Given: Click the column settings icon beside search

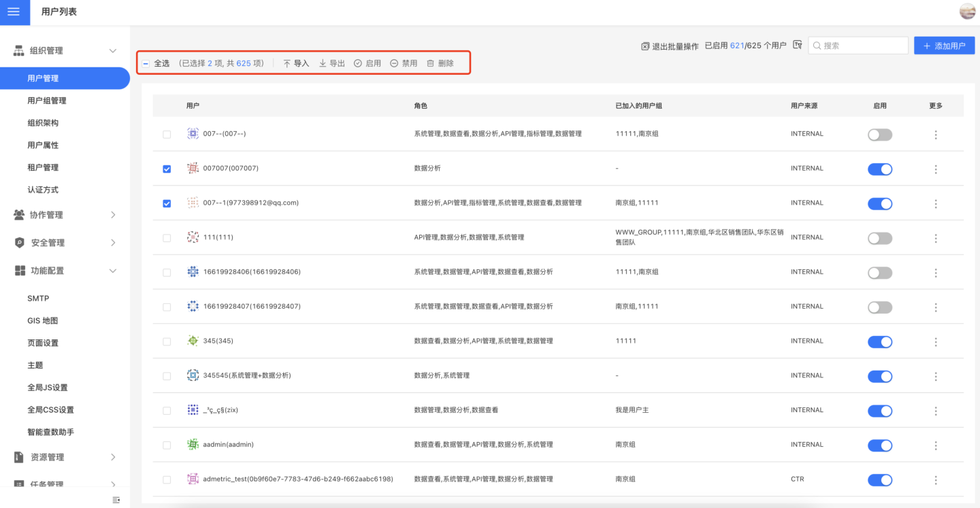Looking at the screenshot, I should [798, 46].
